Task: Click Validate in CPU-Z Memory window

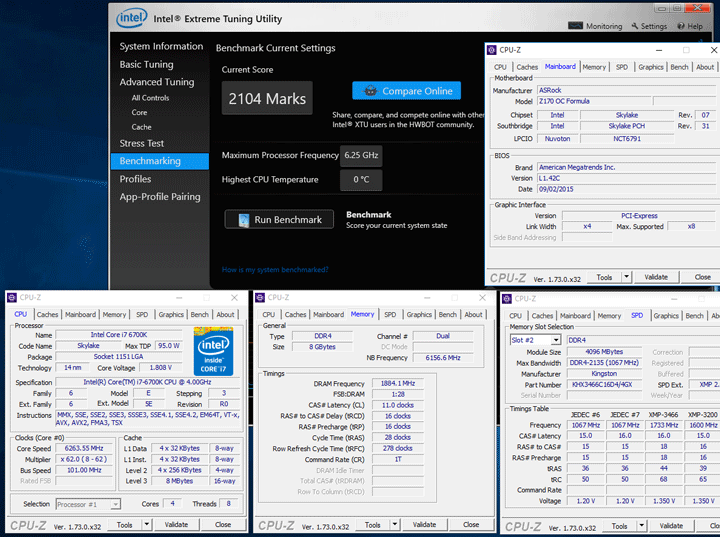Action: (424, 524)
